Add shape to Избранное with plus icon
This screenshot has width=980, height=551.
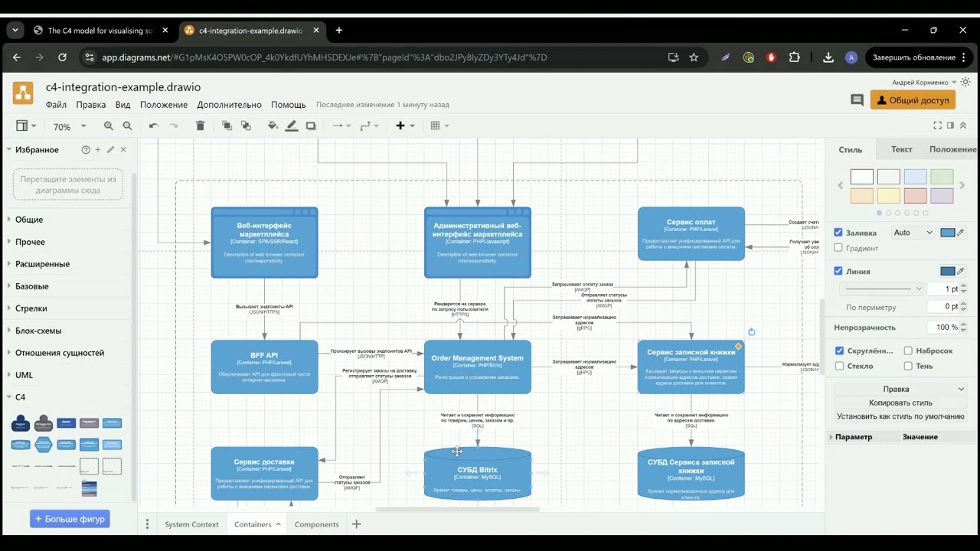(x=98, y=150)
